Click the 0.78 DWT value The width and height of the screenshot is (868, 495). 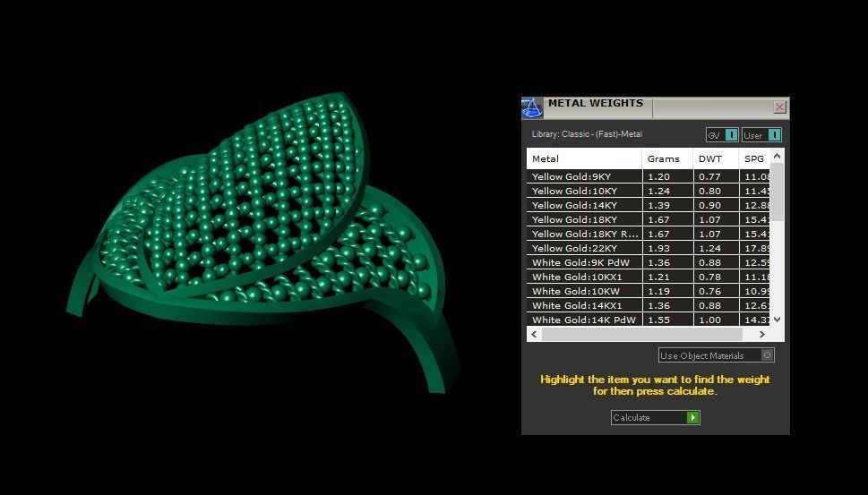pos(709,277)
